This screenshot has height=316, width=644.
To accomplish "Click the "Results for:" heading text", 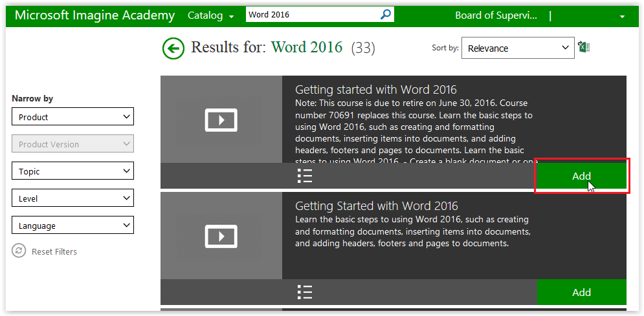I will point(228,47).
